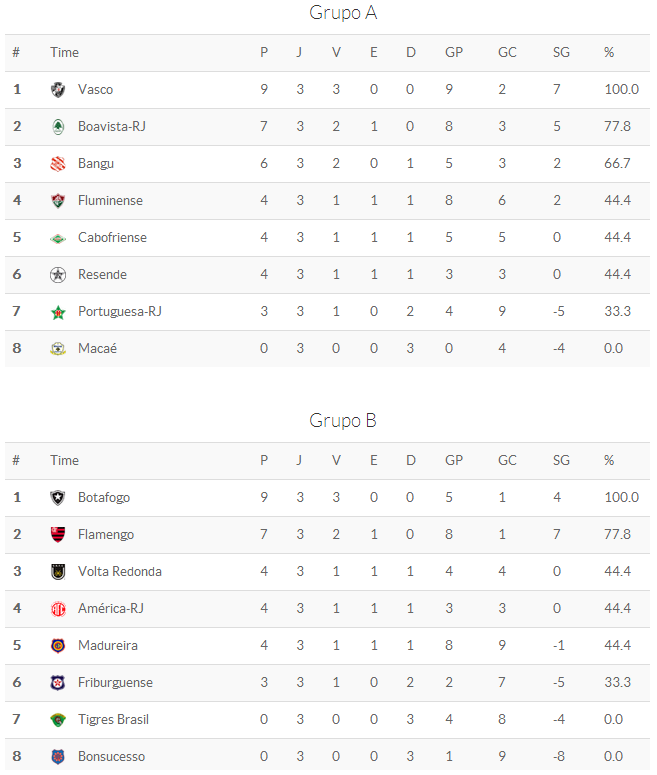
Task: Open the Resende team name link
Action: [x=102, y=275]
